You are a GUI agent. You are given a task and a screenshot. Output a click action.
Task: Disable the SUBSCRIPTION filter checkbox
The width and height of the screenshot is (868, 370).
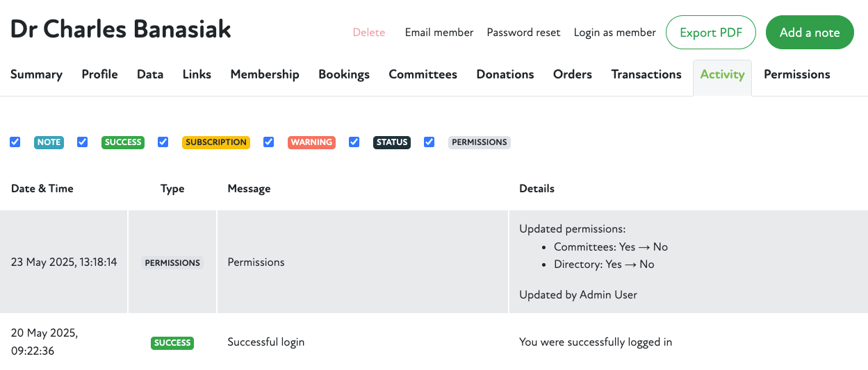pos(163,142)
